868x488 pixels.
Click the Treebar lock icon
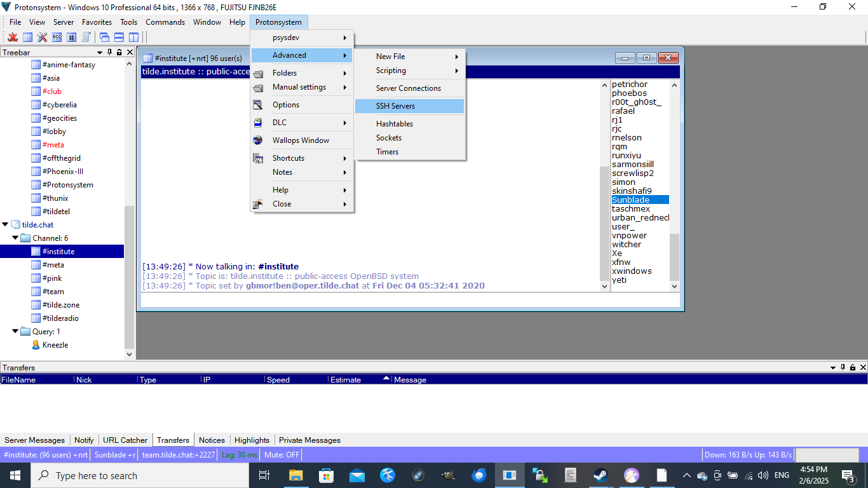click(x=119, y=52)
